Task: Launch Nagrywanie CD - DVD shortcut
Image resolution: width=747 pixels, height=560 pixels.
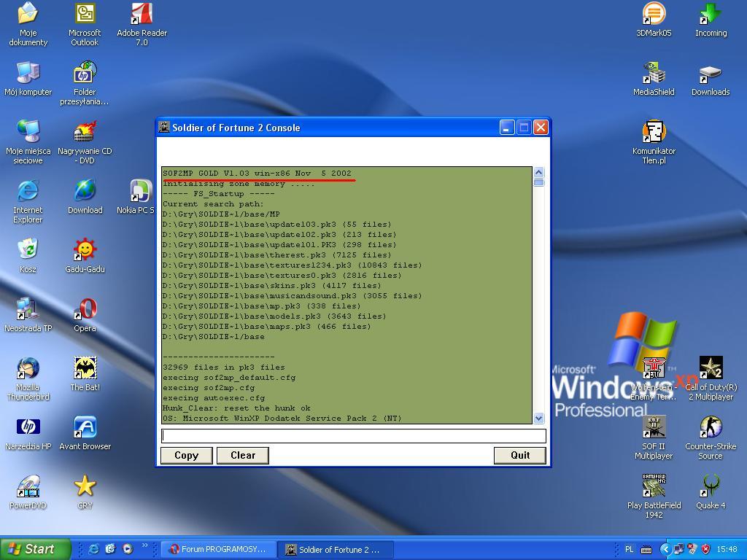Action: pos(85,142)
